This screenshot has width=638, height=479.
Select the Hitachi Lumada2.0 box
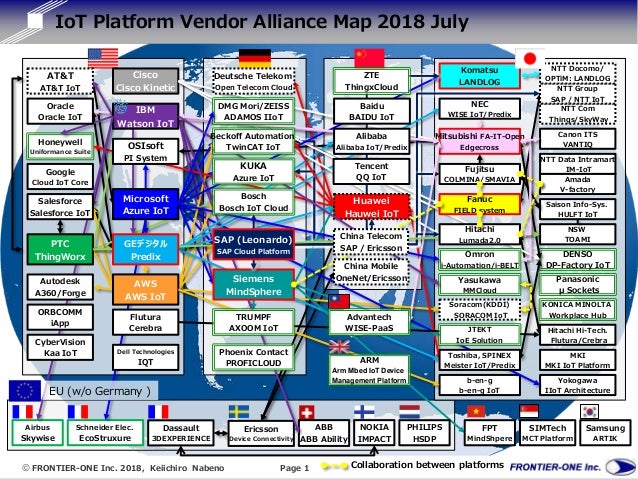(x=479, y=234)
